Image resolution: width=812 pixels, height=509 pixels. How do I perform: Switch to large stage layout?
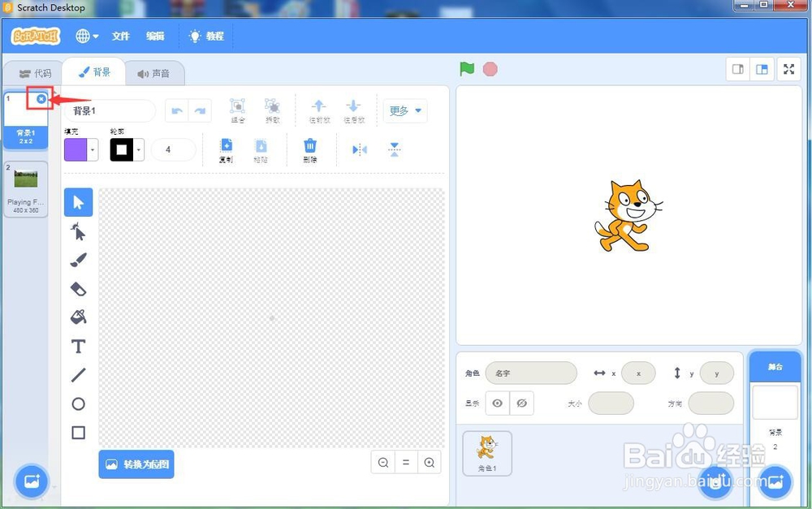point(762,69)
